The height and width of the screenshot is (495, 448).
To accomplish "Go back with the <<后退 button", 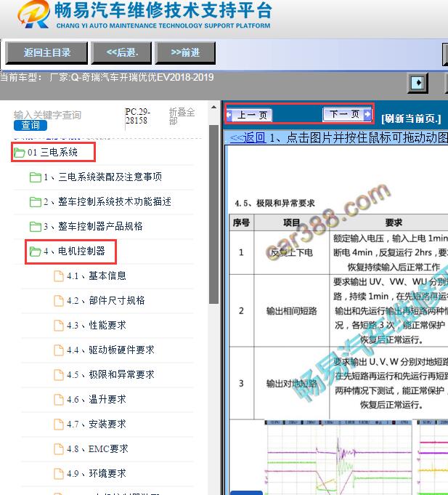I will tap(122, 53).
